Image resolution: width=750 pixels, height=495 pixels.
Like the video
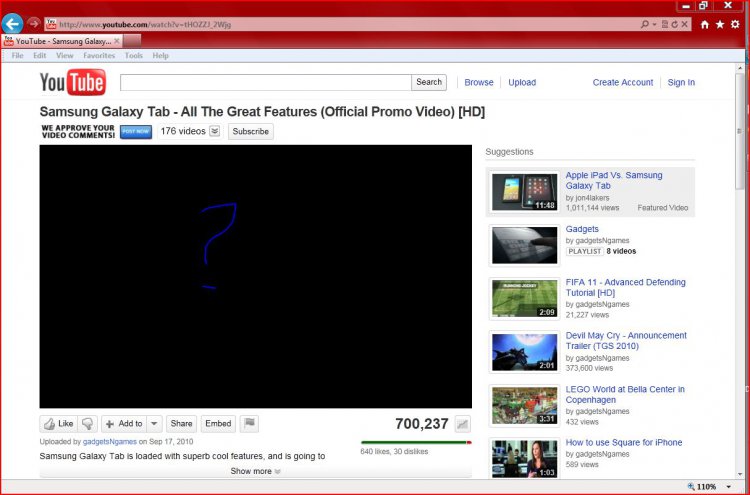59,424
